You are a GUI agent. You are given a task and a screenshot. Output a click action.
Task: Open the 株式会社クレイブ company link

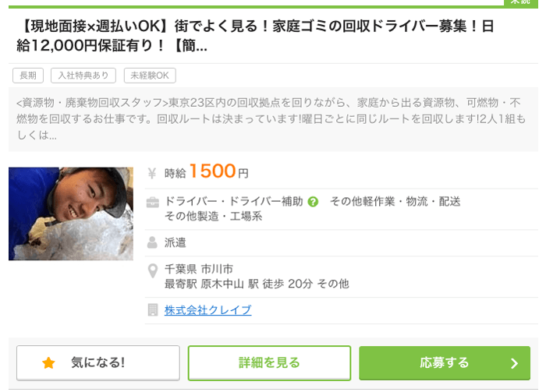[x=208, y=310]
